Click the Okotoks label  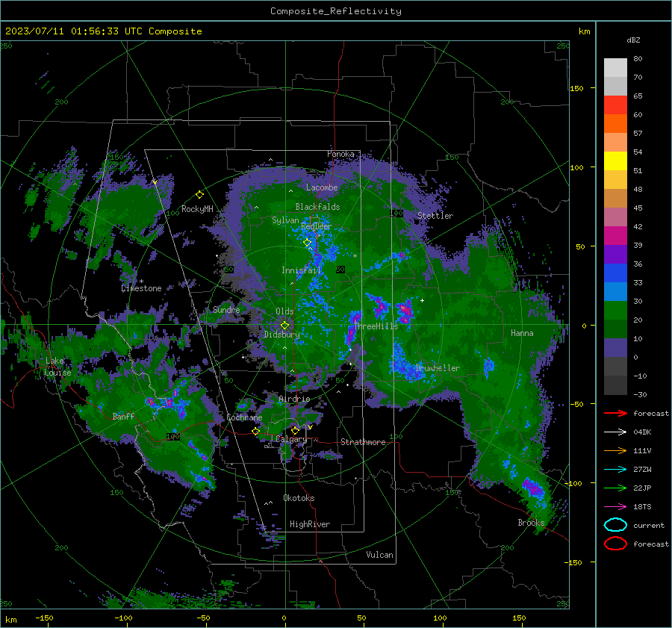[299, 498]
